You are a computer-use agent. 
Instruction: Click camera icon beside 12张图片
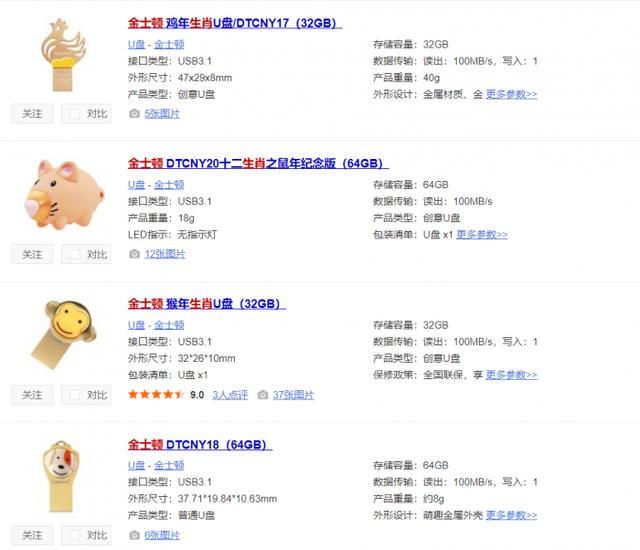[134, 254]
